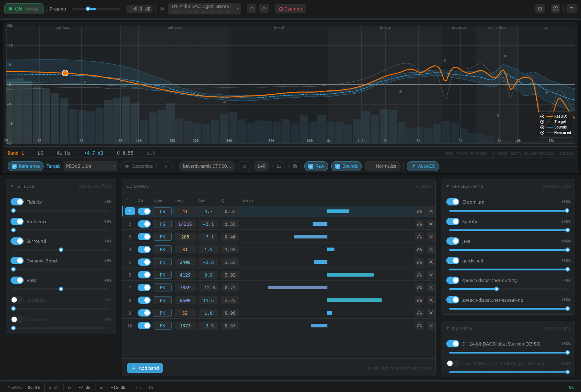Adjust the Surround effect slider
Image resolution: width=581 pixels, height=392 pixels.
point(61,250)
